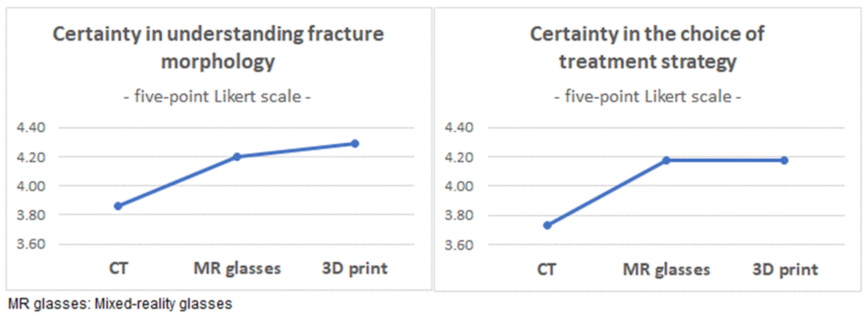The image size is (868, 317).
Task: Select the Likert scale subtitle under treatment strategy title
Action: (x=647, y=97)
